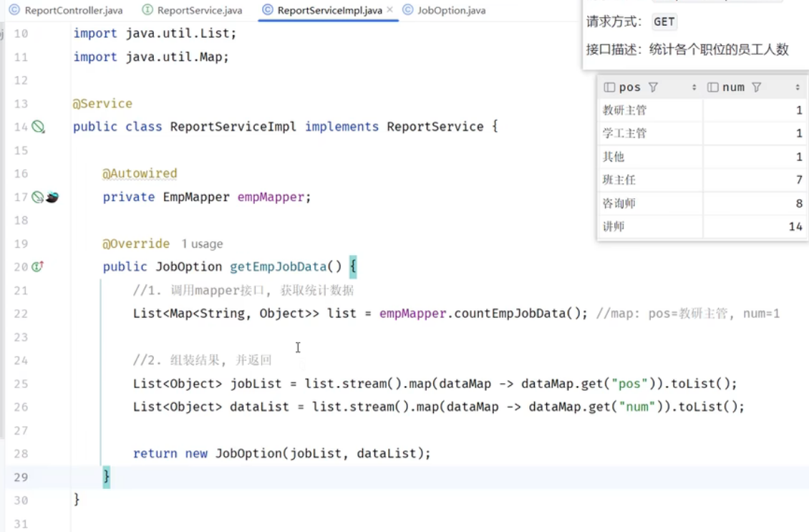The width and height of the screenshot is (809, 532).
Task: Click JobOption constructor call on line 28
Action: click(x=248, y=453)
